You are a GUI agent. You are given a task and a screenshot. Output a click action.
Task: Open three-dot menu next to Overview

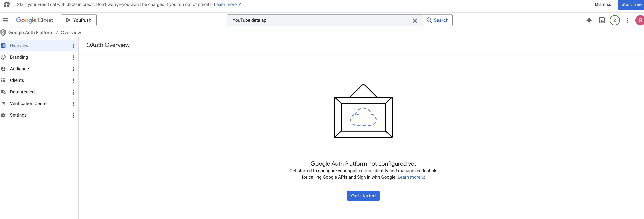(x=73, y=46)
